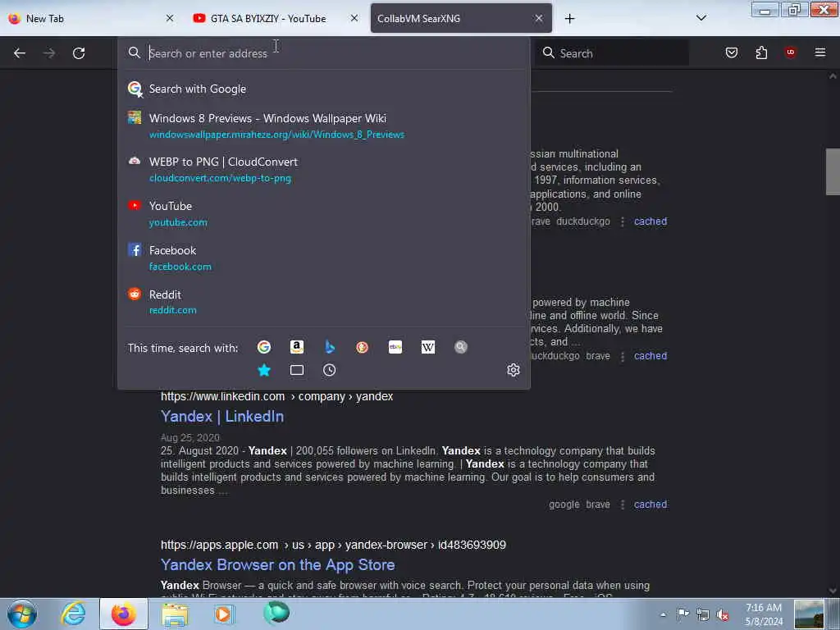Choose Search with Google suggestion

tap(323, 89)
